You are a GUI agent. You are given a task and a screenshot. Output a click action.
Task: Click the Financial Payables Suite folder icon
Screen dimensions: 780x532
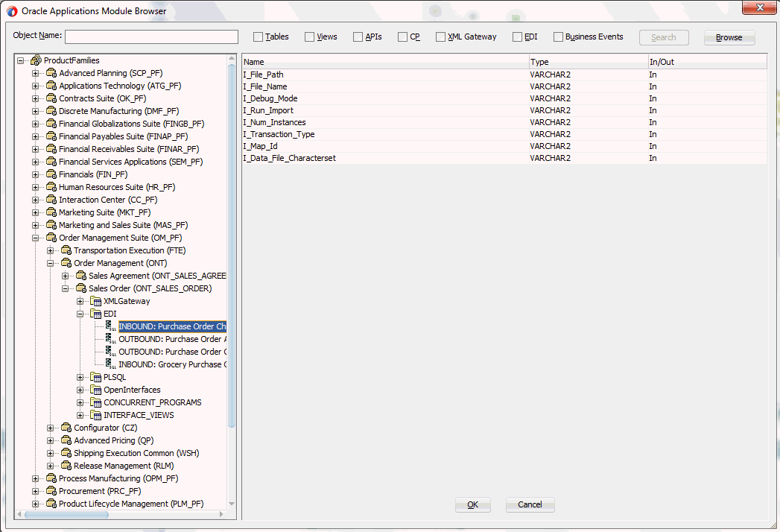click(x=51, y=136)
